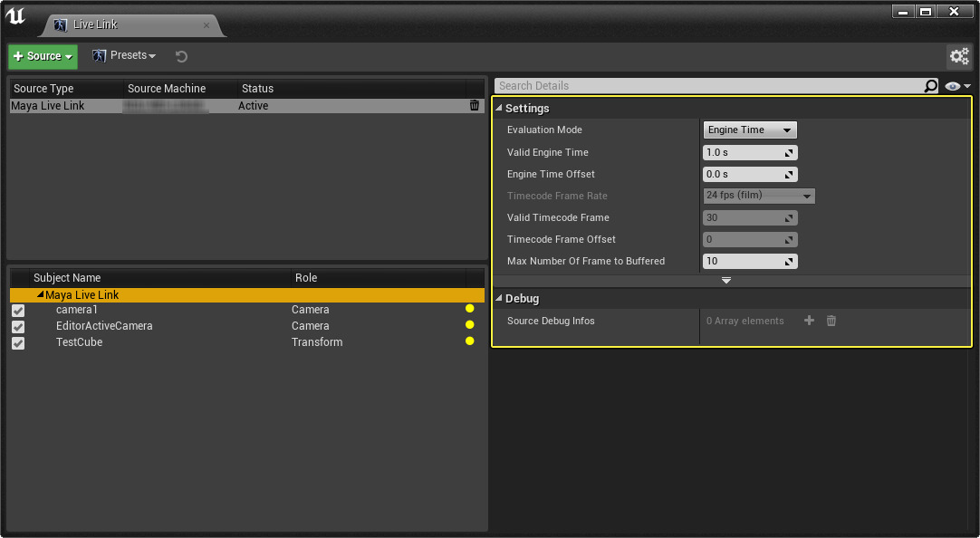This screenshot has width=980, height=538.
Task: Select the TestCube subject
Action: pyautogui.click(x=80, y=342)
